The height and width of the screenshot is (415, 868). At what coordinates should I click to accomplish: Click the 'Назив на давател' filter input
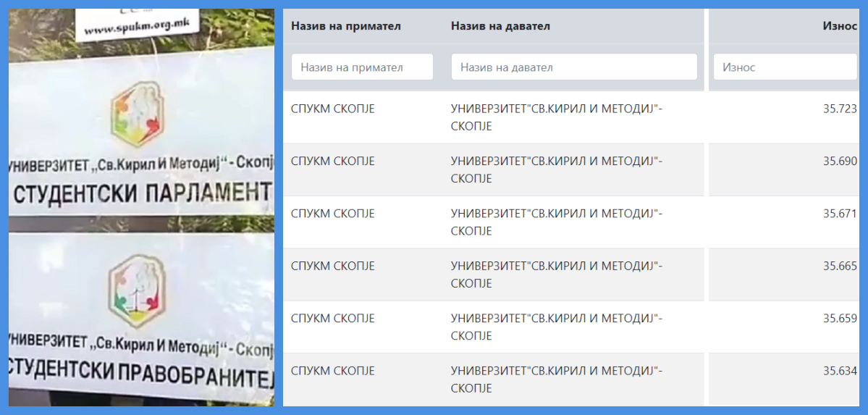(x=574, y=67)
